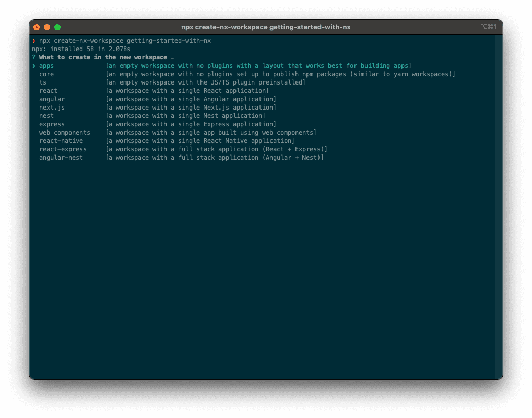Pick the next.js workspace preset
532x418 pixels.
point(52,108)
